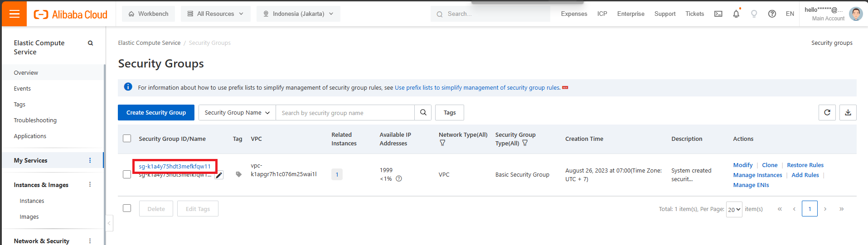The width and height of the screenshot is (868, 245).
Task: Open the Security Group Name filter dropdown
Action: 238,112
